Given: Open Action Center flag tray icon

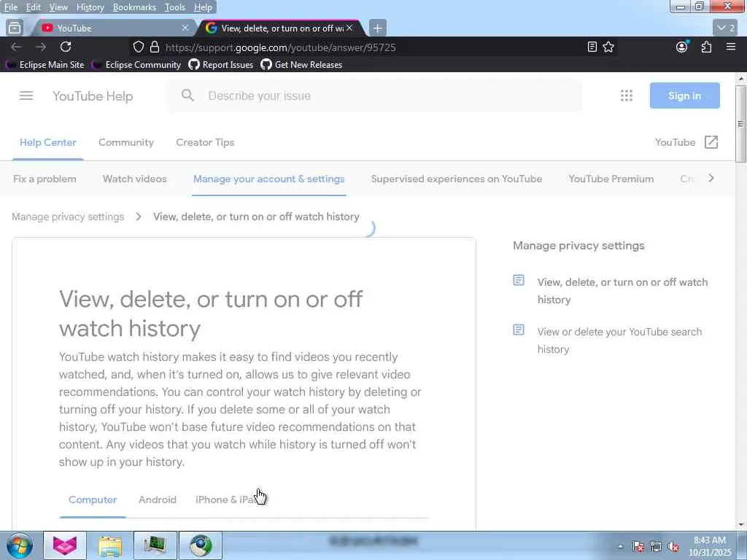Looking at the screenshot, I should tap(638, 547).
